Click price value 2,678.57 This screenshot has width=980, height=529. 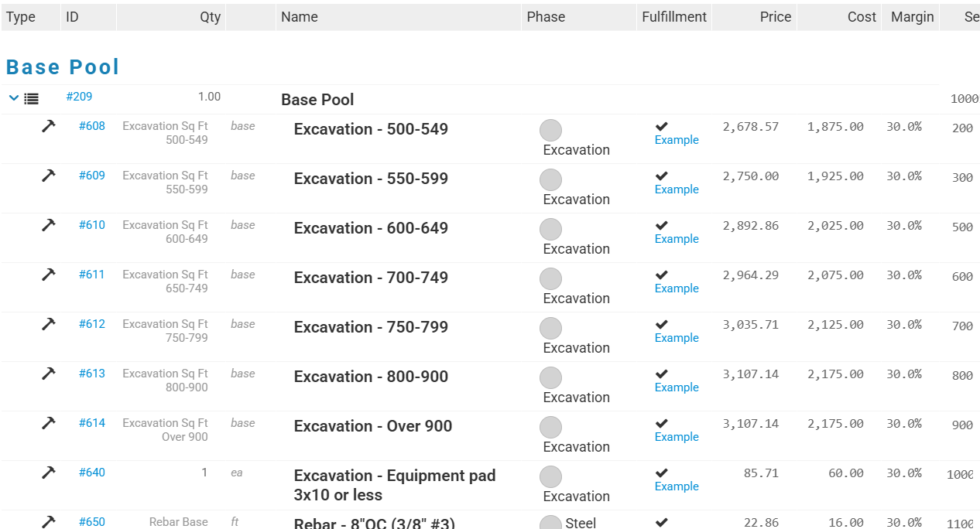click(751, 127)
